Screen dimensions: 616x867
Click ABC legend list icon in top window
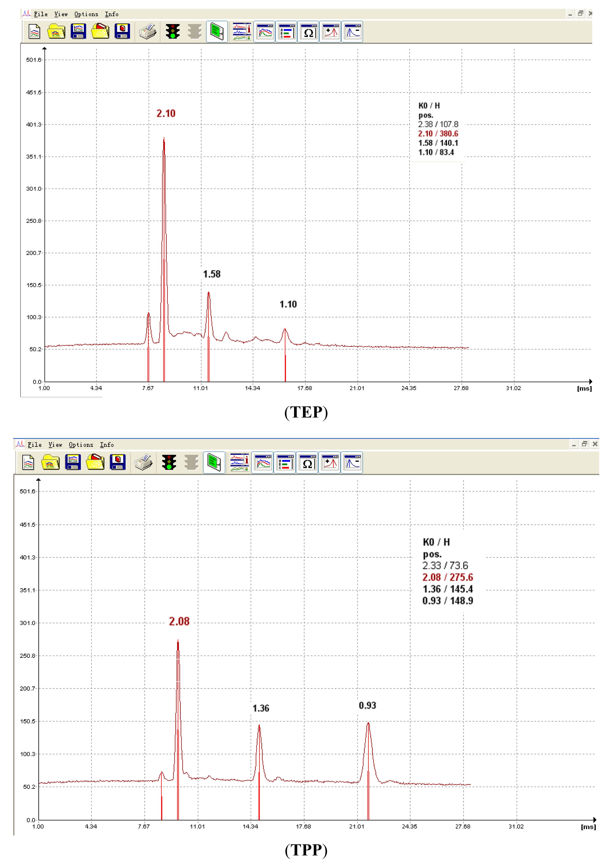pos(286,32)
